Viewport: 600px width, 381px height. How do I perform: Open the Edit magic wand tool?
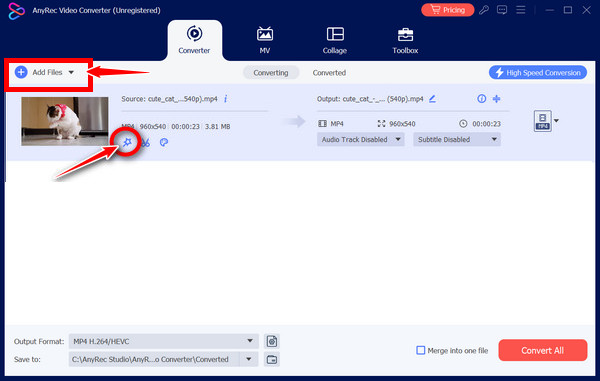[x=127, y=142]
